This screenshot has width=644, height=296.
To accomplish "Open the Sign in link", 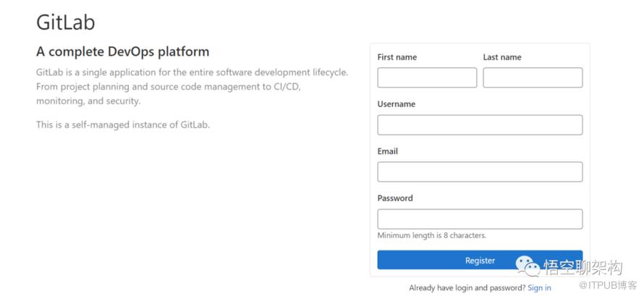I will pyautogui.click(x=539, y=288).
